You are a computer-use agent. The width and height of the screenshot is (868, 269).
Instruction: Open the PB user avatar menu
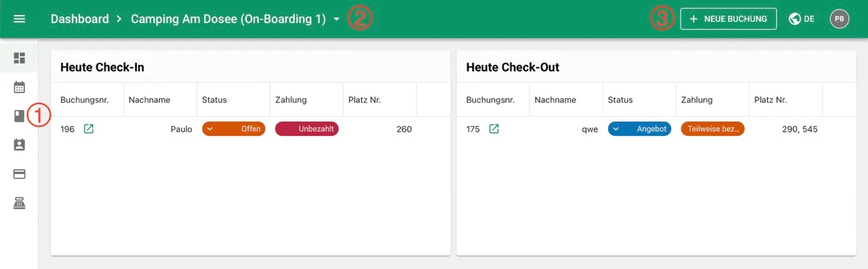pyautogui.click(x=840, y=19)
